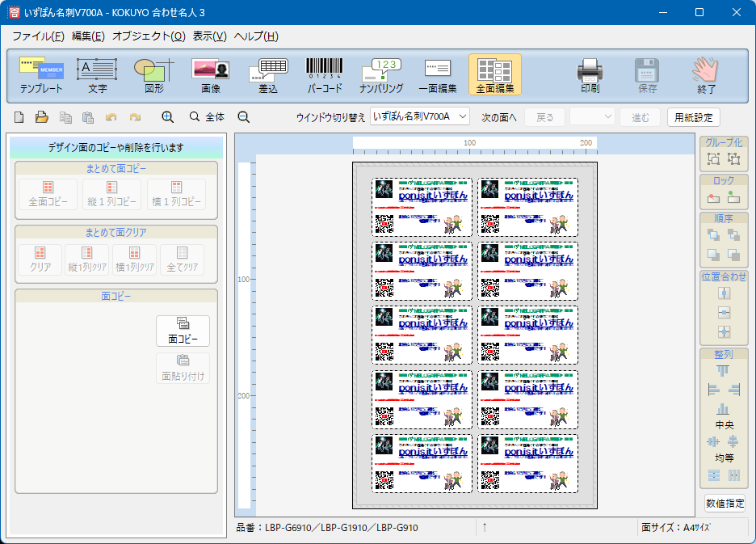Zoom out with minus magnifier
This screenshot has height=544, width=756.
tap(243, 117)
